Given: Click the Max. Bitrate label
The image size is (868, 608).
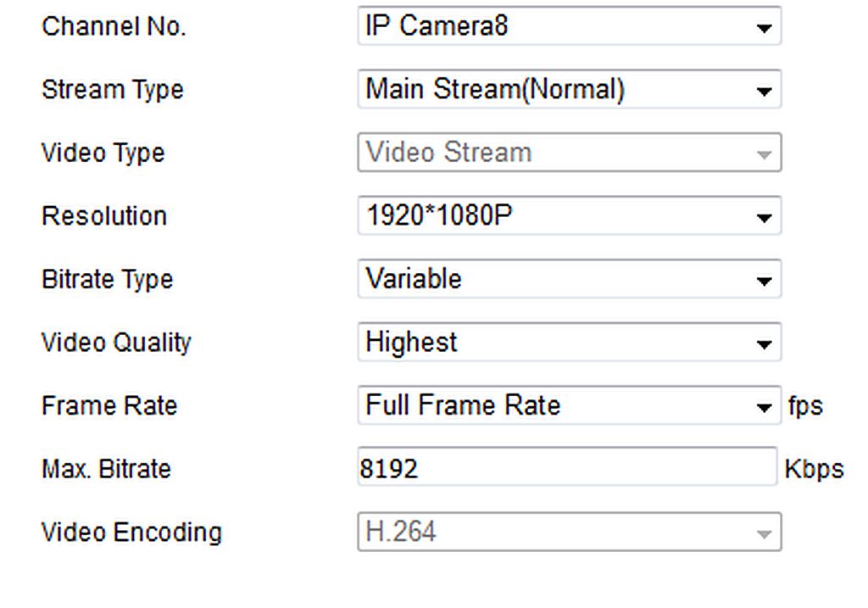Looking at the screenshot, I should tap(106, 469).
